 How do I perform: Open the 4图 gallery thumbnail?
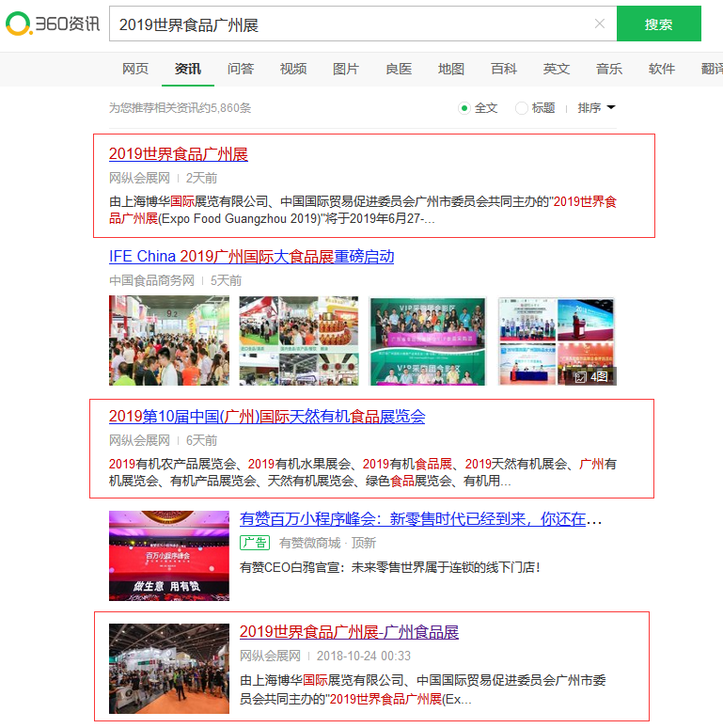pos(557,340)
